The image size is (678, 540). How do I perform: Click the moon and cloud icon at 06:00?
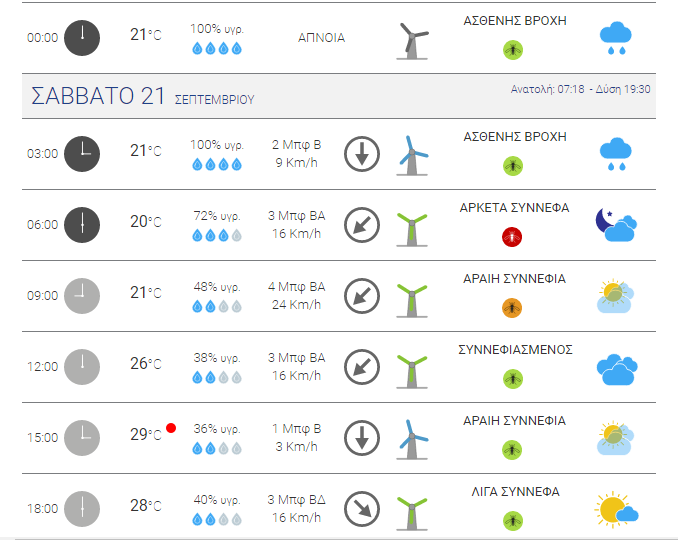pyautogui.click(x=616, y=225)
